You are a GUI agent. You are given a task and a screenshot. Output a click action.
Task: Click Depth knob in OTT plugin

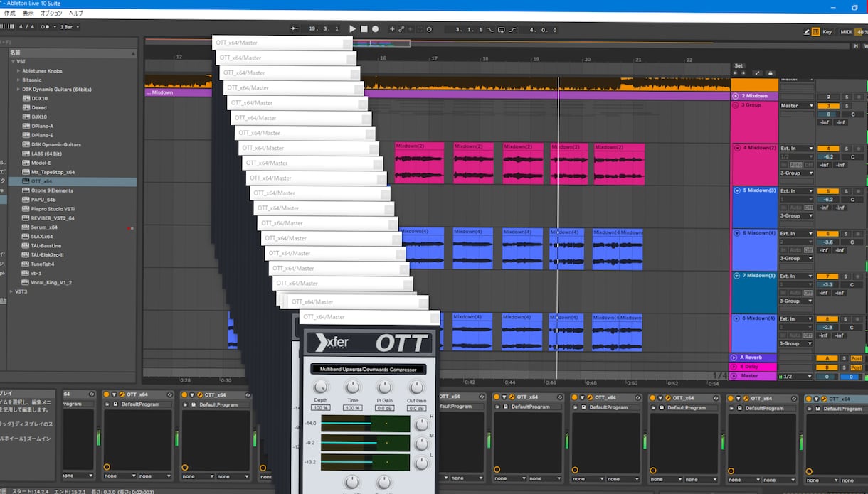[321, 387]
